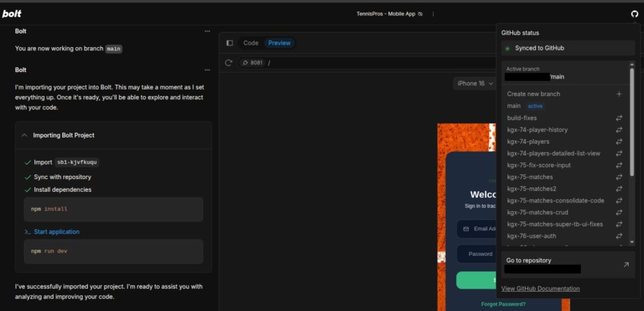Screen dimensions: 644x311
Task: Click Synced to GitHub status row
Action: [568, 48]
